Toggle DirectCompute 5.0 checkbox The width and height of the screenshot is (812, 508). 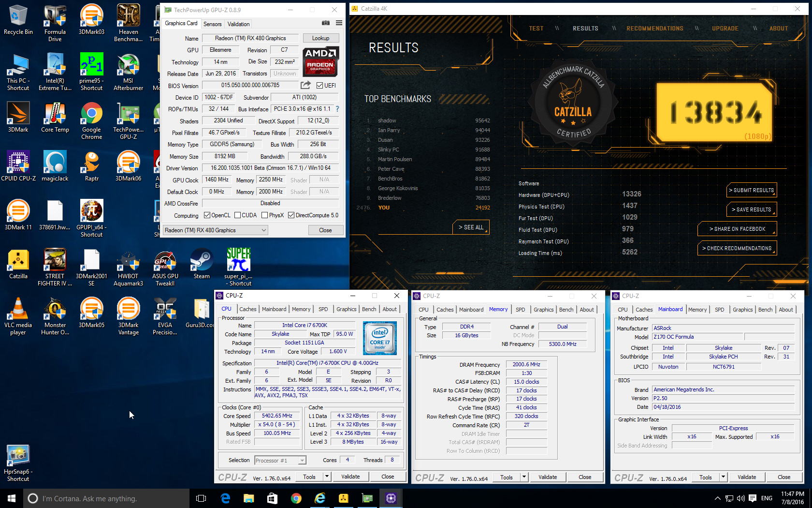click(x=291, y=215)
